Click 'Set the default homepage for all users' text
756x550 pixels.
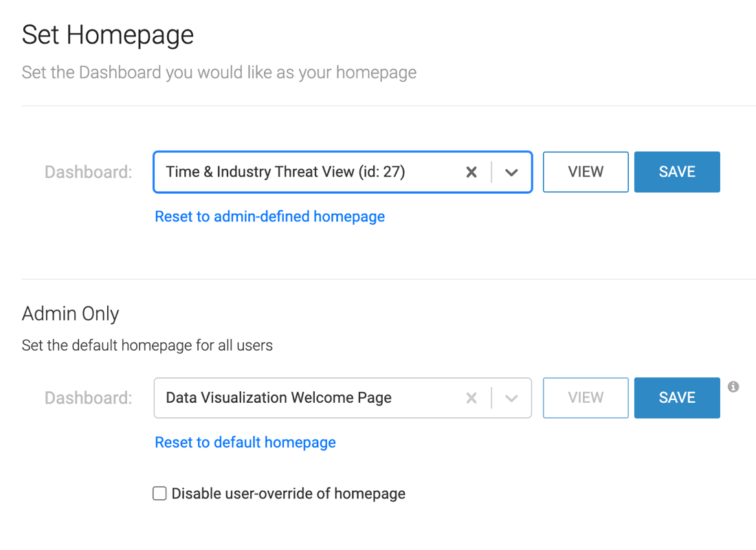(147, 345)
